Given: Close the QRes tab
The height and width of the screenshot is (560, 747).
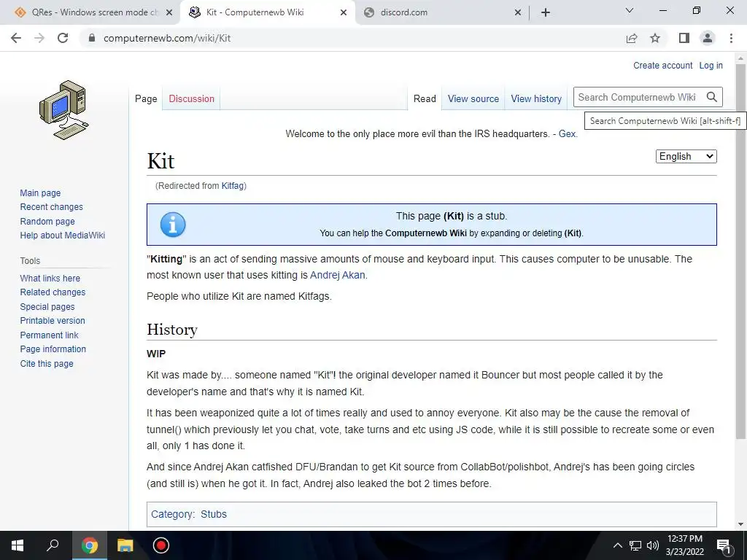Looking at the screenshot, I should point(169,12).
